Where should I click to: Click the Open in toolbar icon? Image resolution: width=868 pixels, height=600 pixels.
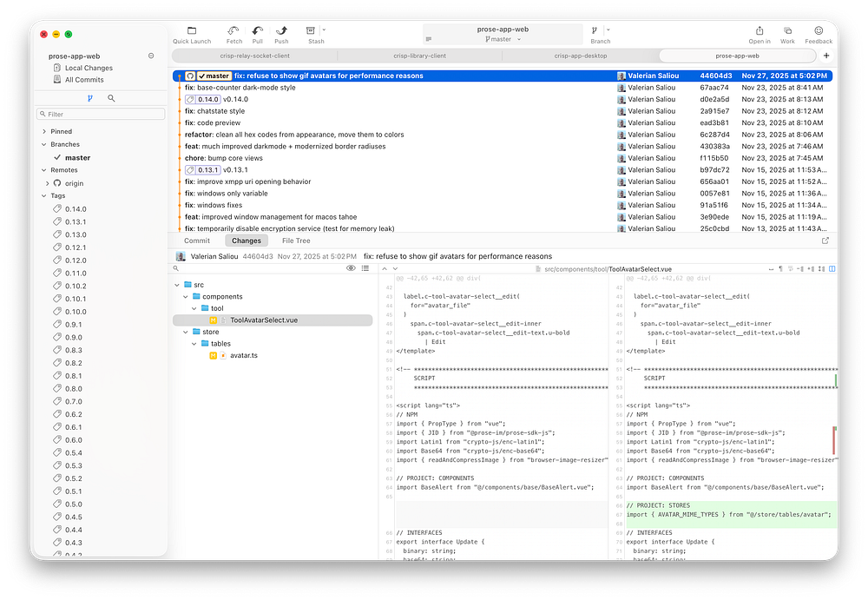(759, 31)
